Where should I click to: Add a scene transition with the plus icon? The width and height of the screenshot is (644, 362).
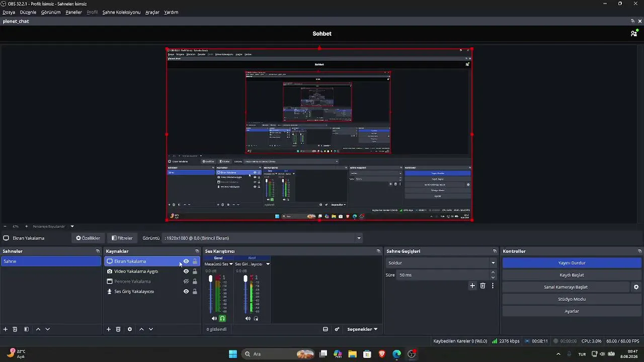[x=472, y=286]
